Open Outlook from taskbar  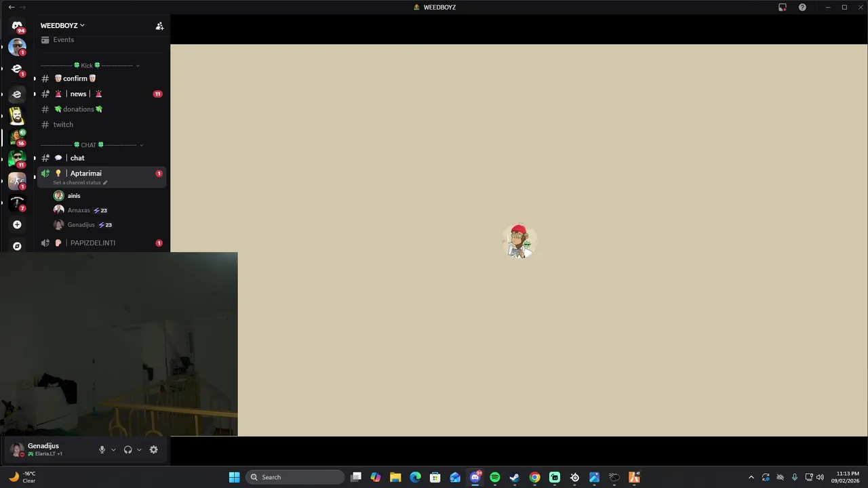455,477
